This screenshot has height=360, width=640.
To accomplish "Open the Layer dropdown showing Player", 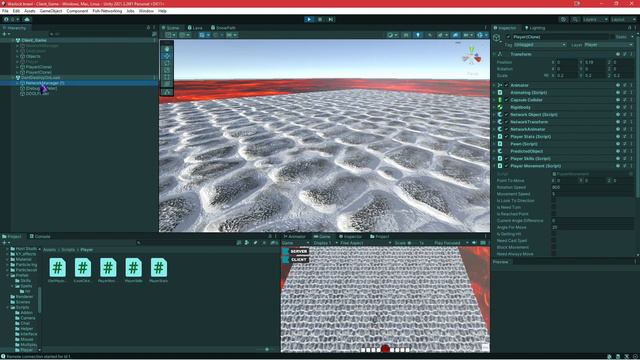I will coord(609,45).
